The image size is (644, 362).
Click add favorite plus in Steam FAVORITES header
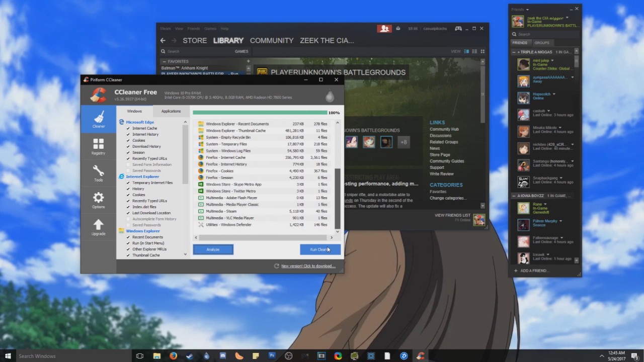[248, 61]
